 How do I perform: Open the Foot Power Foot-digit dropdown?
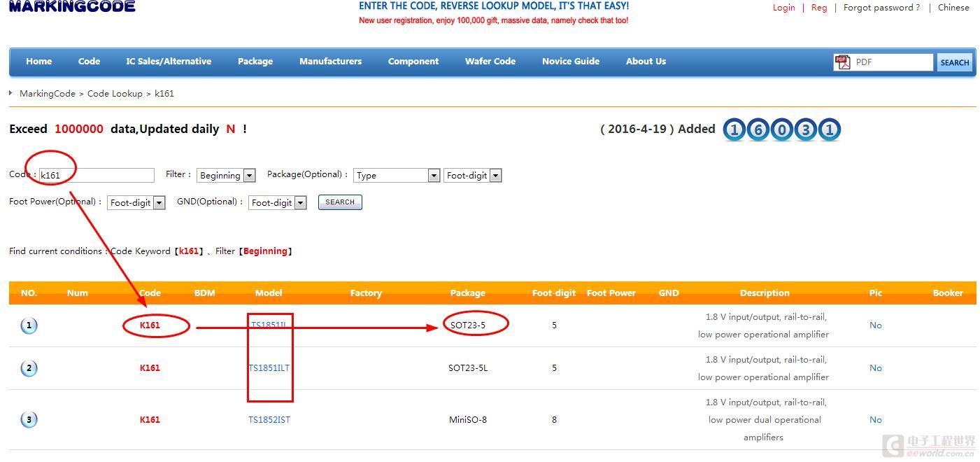pyautogui.click(x=136, y=203)
